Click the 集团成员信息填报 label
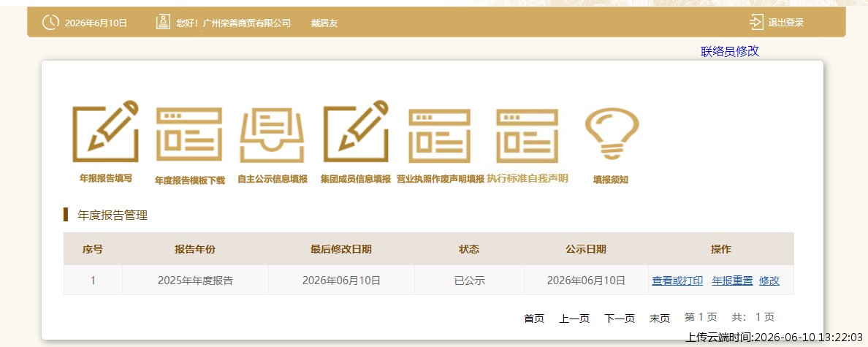The width and height of the screenshot is (868, 347). tap(356, 179)
